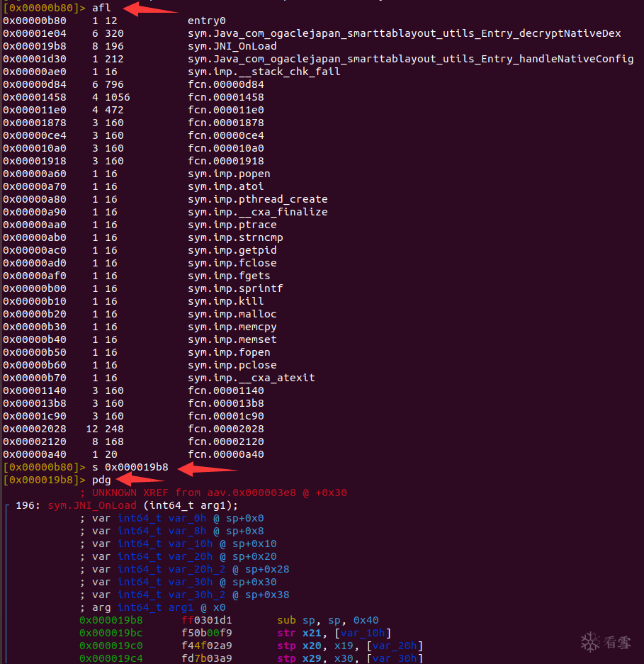Select sym.imp.getpid import

[x=232, y=250]
